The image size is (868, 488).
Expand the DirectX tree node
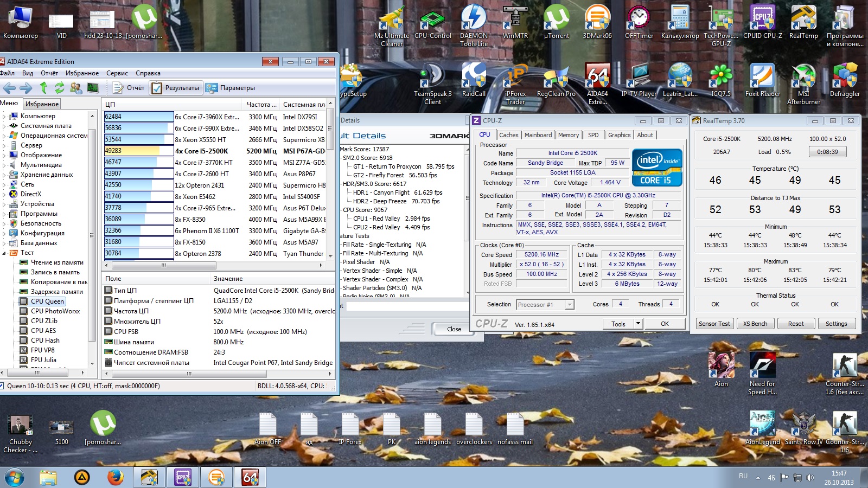click(4, 194)
